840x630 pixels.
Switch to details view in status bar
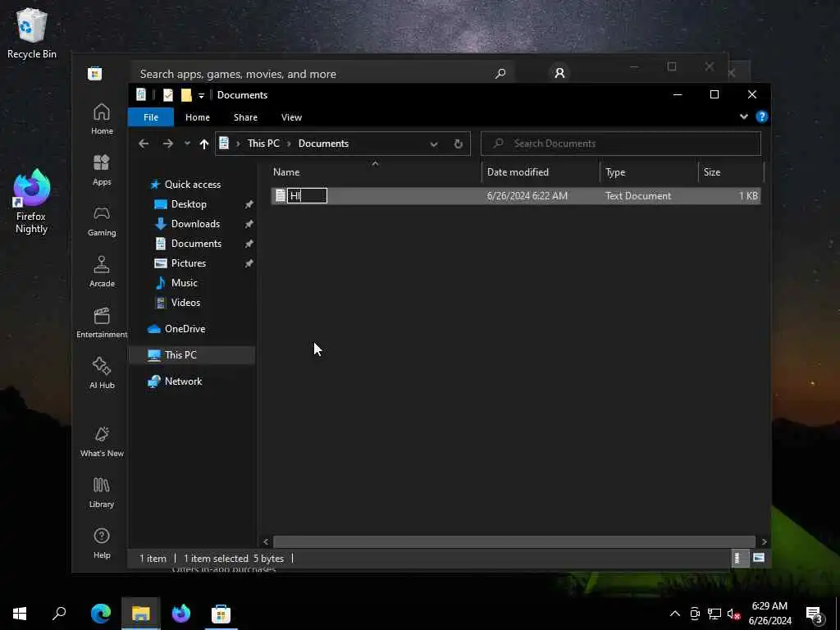pyautogui.click(x=740, y=558)
